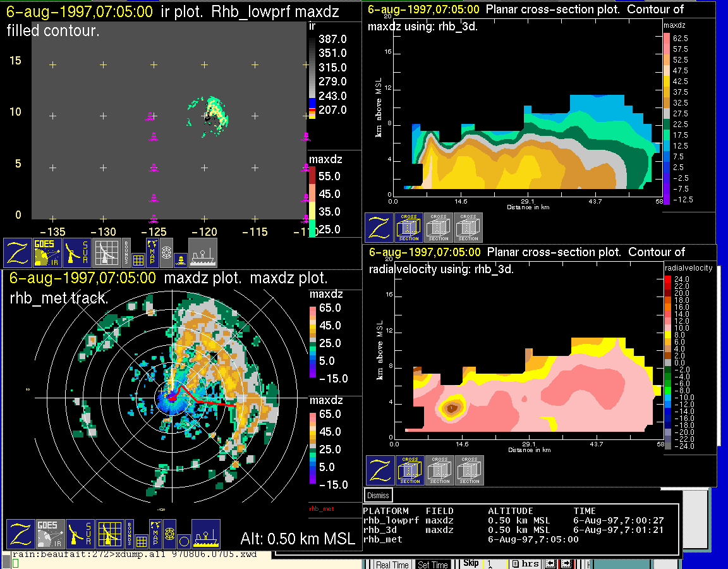Click the magenta buoy station icon in top toolbar
The height and width of the screenshot is (569, 728).
point(181,259)
